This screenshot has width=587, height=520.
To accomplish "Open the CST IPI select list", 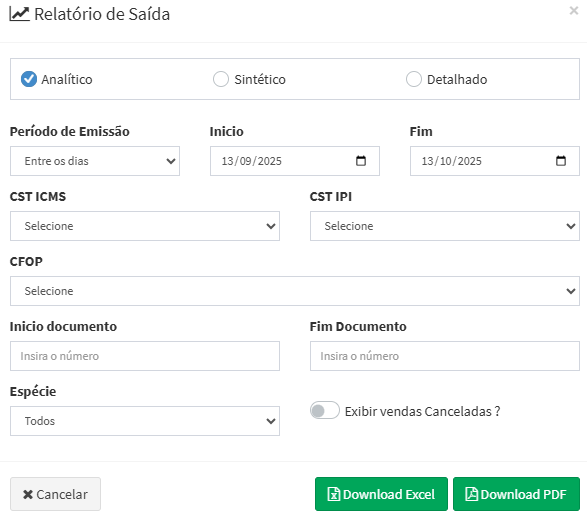I will tap(445, 226).
